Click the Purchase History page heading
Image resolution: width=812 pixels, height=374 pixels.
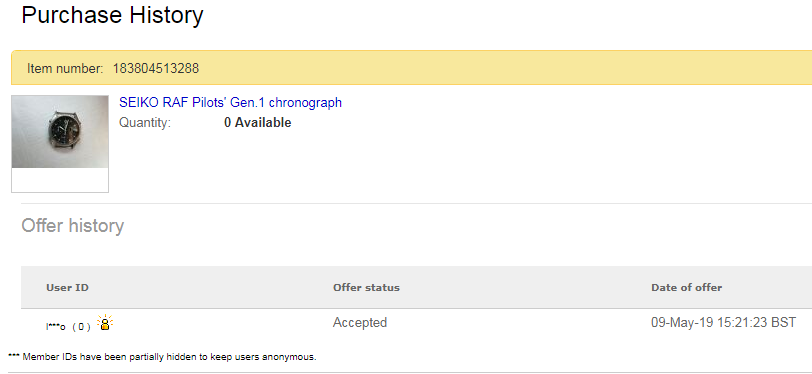(112, 15)
